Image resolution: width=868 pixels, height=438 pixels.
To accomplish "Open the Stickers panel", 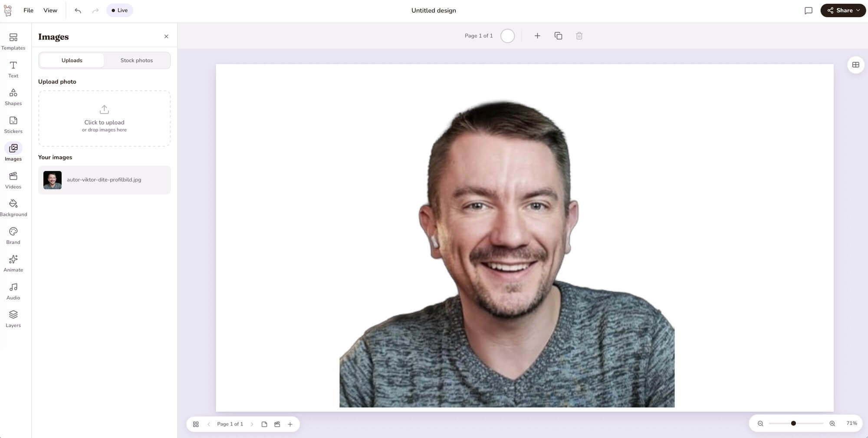I will point(13,125).
